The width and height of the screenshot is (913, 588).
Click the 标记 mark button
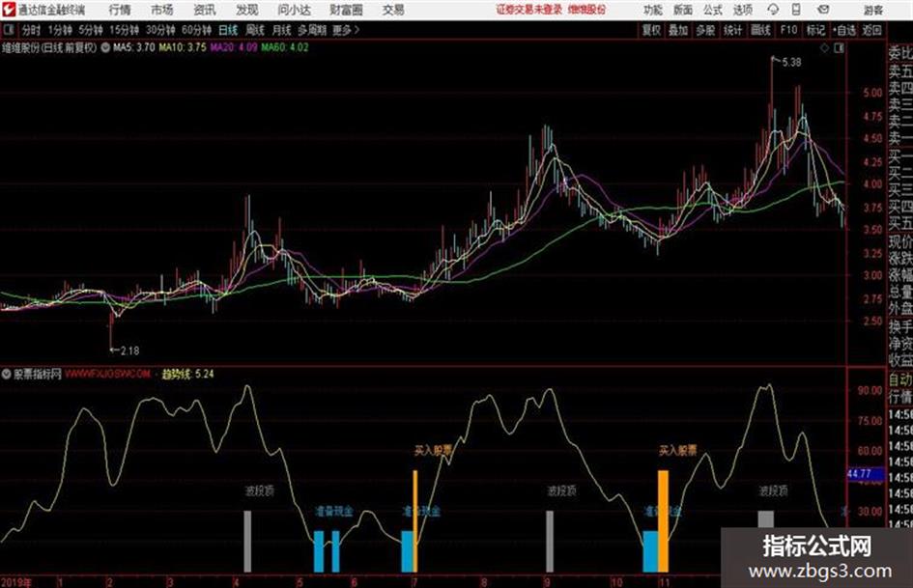(815, 30)
